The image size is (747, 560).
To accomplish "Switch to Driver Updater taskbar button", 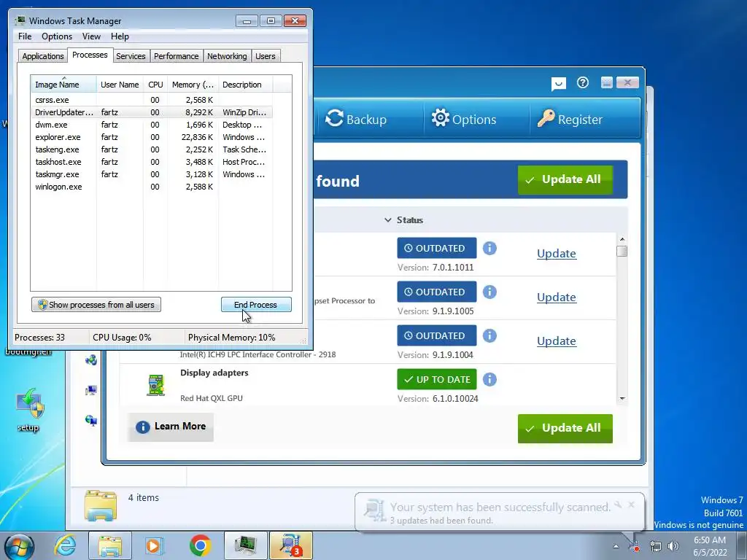I will click(291, 545).
